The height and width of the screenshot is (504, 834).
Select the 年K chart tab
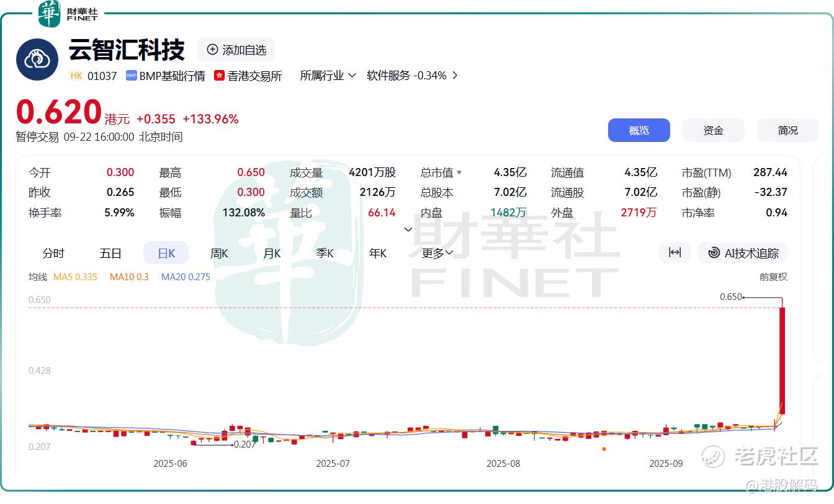click(377, 253)
